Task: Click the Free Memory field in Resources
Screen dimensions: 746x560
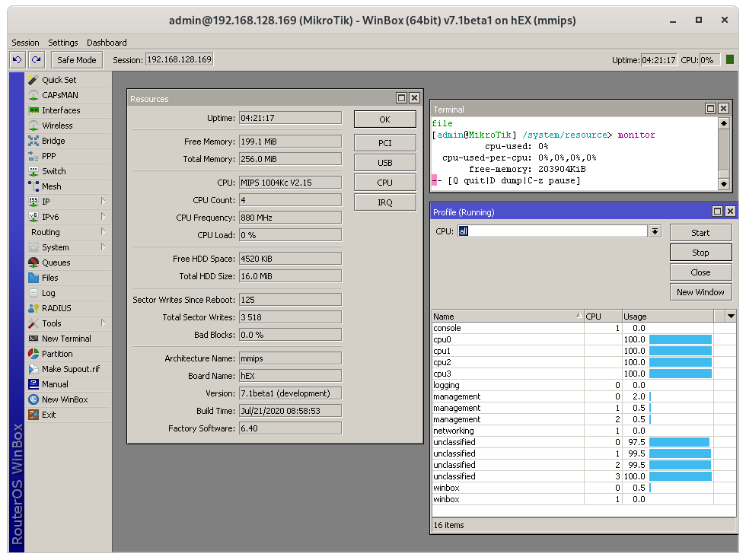Action: tap(290, 142)
